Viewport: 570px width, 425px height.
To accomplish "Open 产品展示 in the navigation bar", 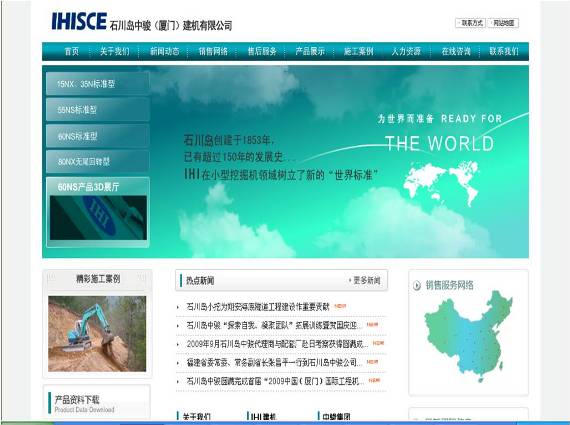I will click(x=310, y=51).
